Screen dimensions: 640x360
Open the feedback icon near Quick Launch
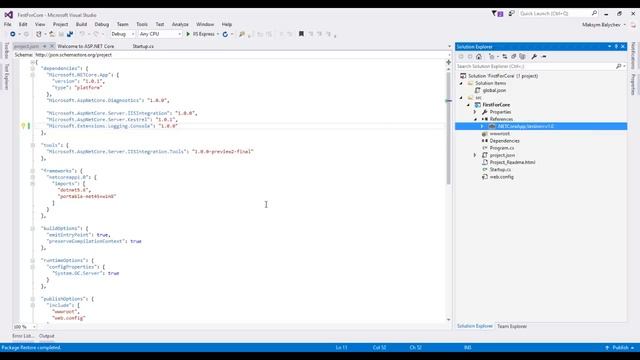click(511, 13)
